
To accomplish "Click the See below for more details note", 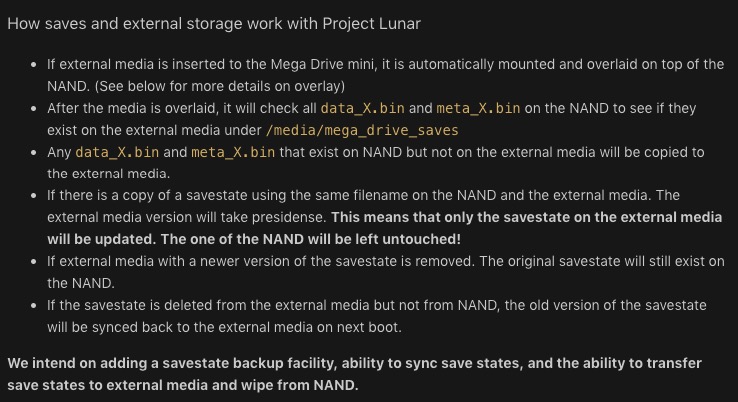I will coord(220,86).
